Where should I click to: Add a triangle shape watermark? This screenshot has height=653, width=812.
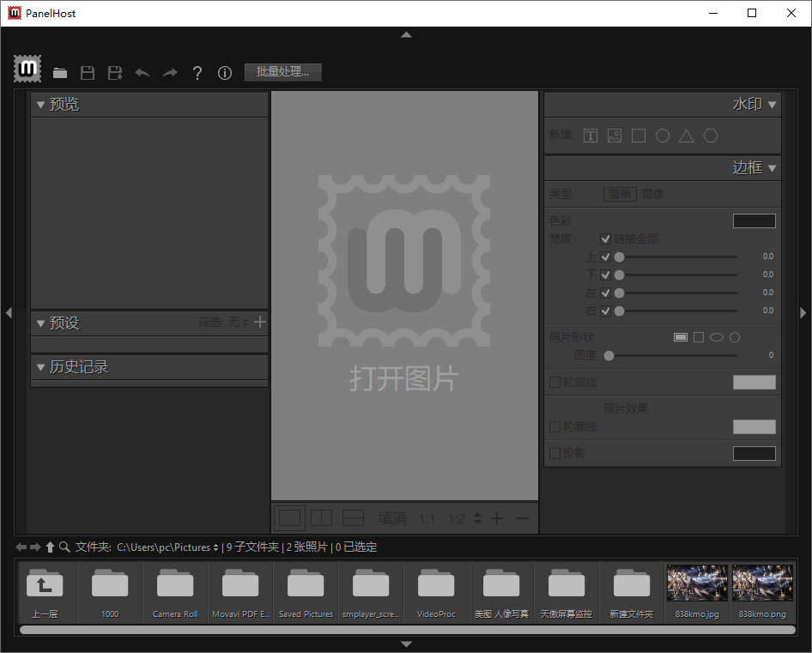(686, 136)
